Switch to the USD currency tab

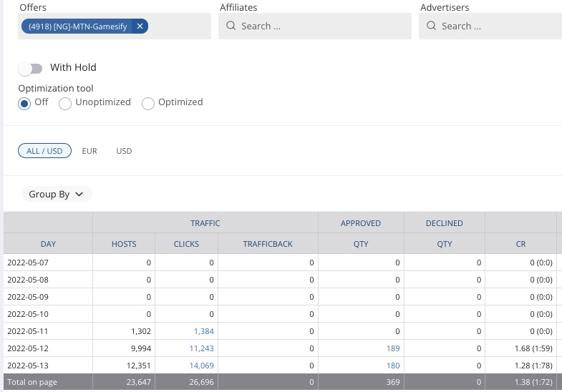pyautogui.click(x=124, y=151)
